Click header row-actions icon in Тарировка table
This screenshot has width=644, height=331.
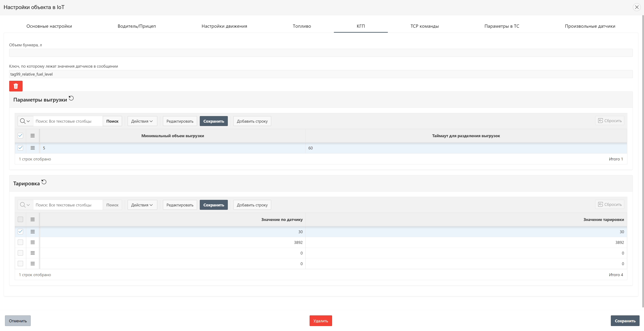[32, 219]
